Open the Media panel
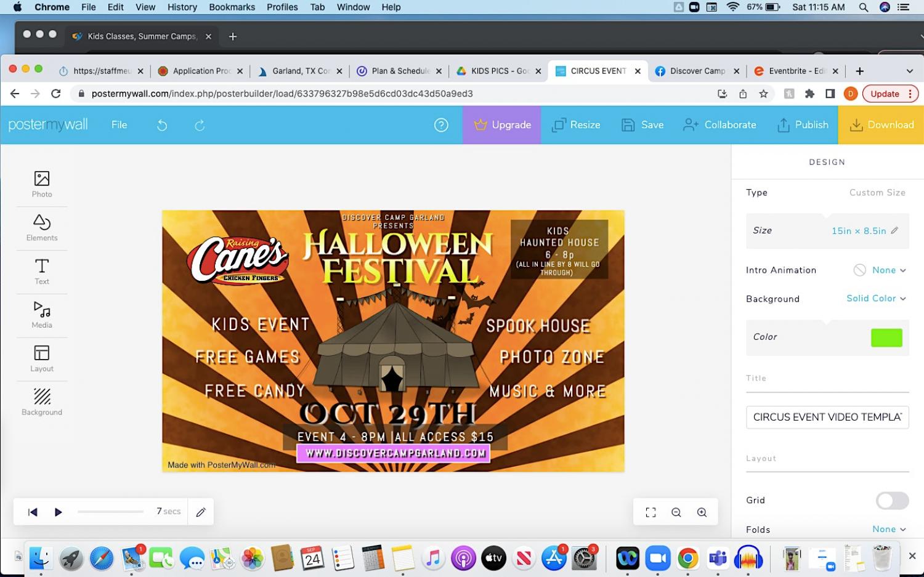924x577 pixels. click(x=42, y=315)
